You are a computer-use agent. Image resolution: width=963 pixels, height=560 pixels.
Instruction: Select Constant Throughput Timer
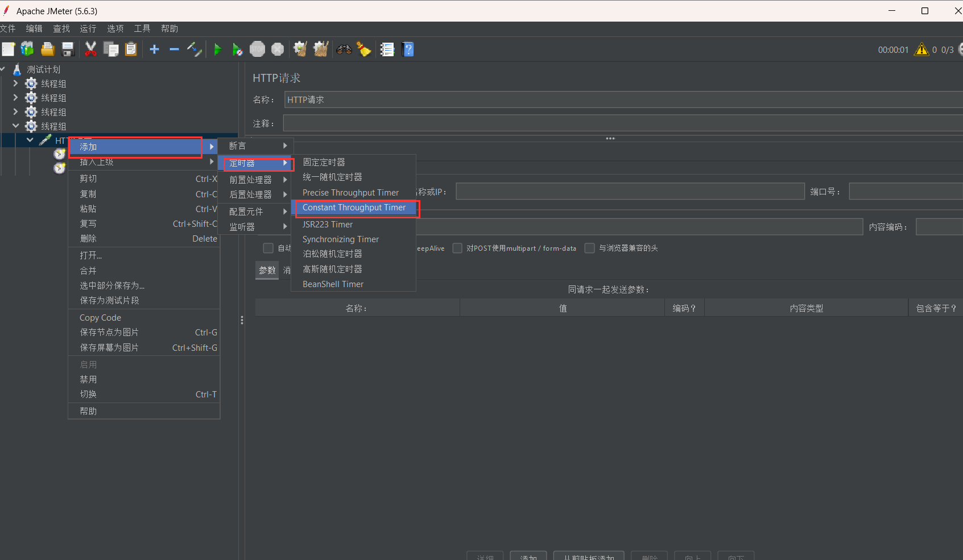pyautogui.click(x=354, y=208)
